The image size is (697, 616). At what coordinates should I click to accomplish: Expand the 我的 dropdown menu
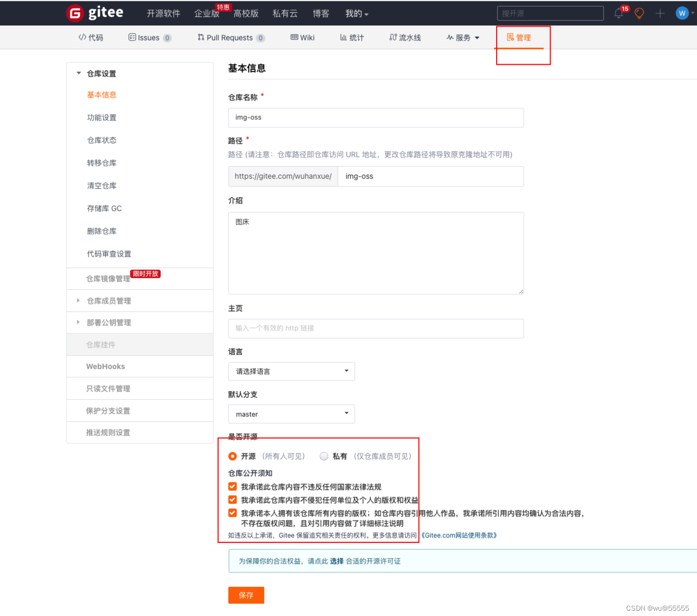[357, 13]
